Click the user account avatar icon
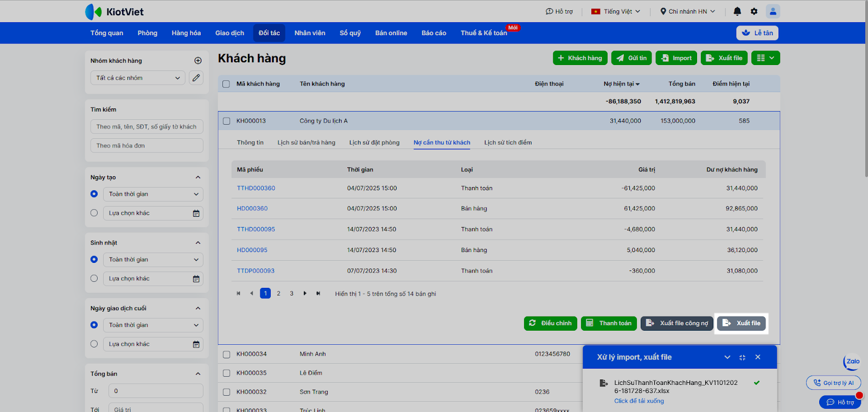The height and width of the screenshot is (412, 868). (773, 11)
